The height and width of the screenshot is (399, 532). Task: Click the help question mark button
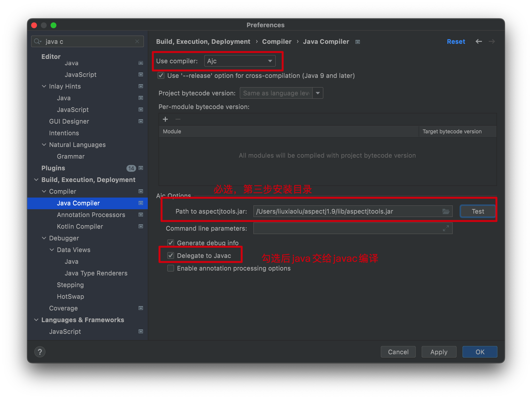[x=40, y=352]
